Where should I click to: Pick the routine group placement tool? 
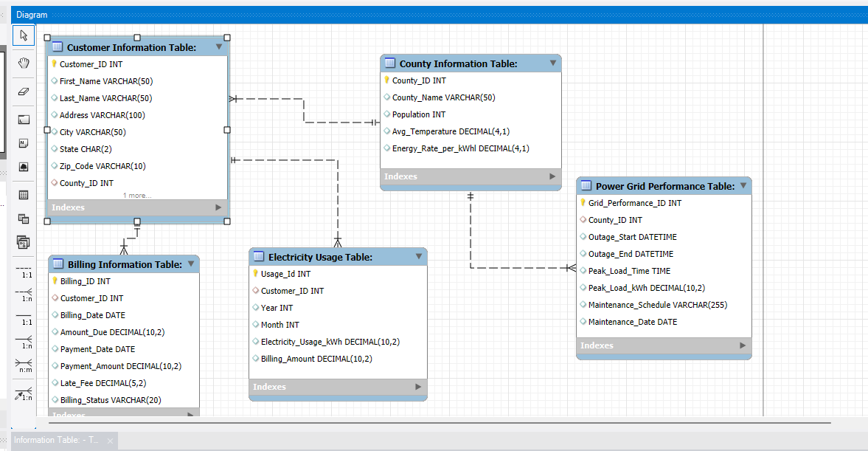(23, 242)
